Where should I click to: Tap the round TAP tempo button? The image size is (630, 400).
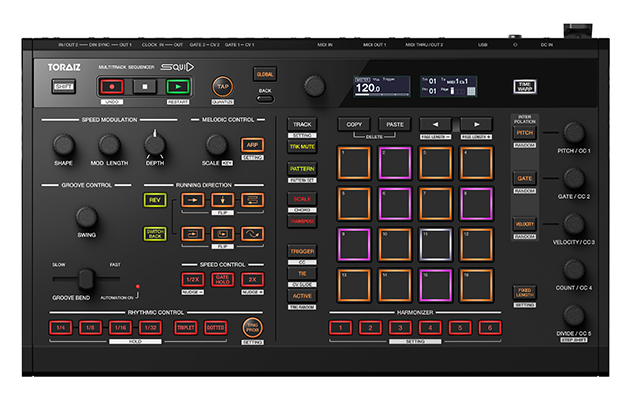[222, 87]
